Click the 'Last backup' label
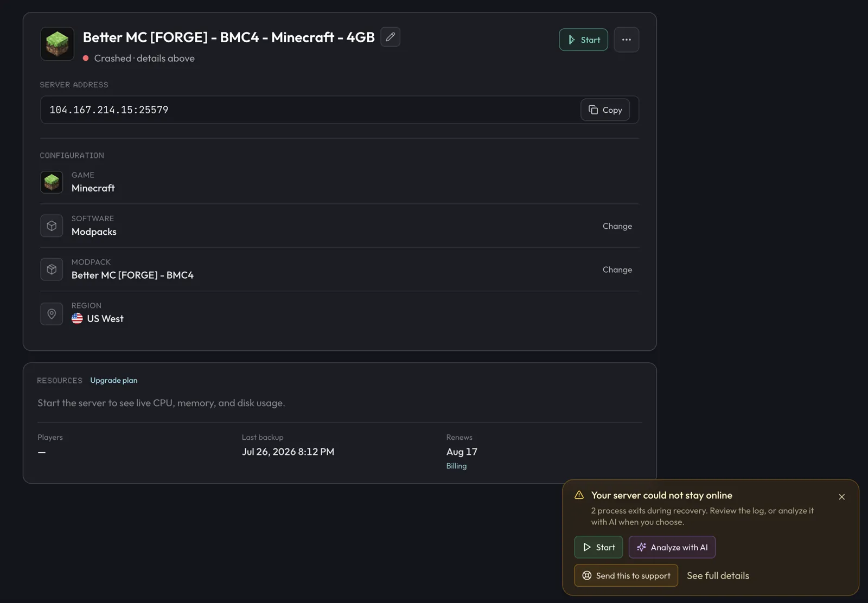The image size is (868, 603). 263,437
